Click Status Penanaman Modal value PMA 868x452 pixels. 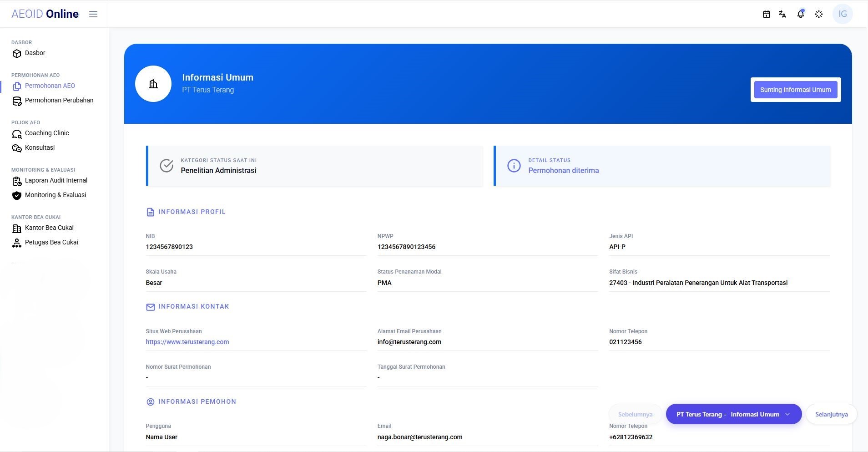(384, 283)
